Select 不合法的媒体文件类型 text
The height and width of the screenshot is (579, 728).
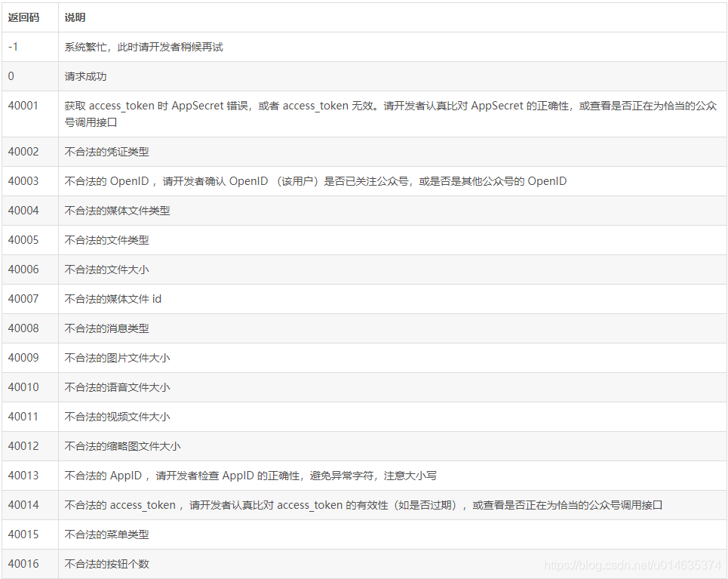(118, 211)
